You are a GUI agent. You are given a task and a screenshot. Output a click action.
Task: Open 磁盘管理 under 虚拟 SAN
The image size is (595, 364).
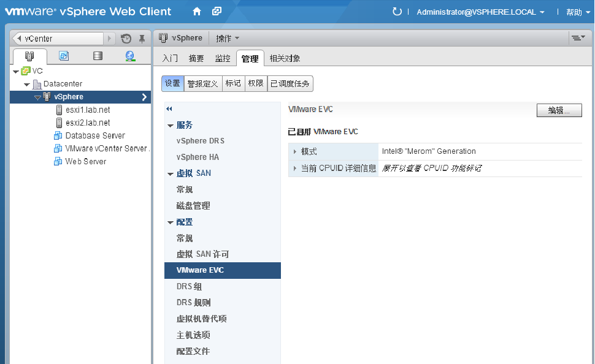point(193,206)
